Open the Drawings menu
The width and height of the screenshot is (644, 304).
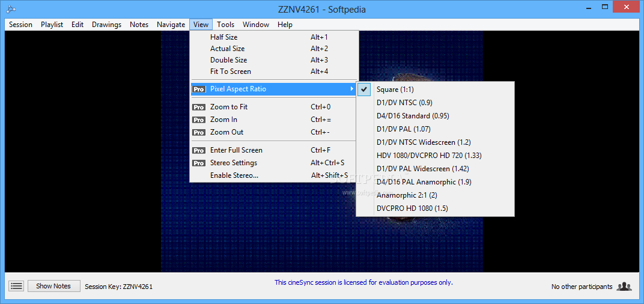(106, 25)
